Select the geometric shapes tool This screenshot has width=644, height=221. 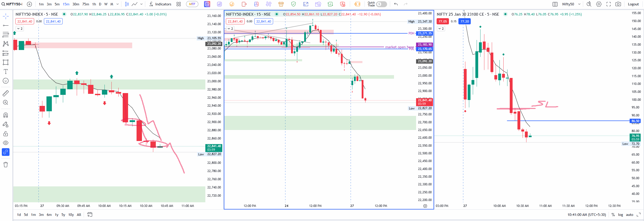pyautogui.click(x=6, y=62)
